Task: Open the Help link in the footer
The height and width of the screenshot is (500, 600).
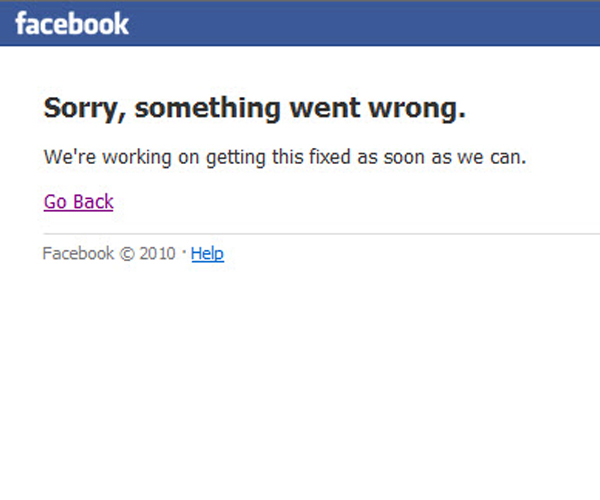Action: [x=207, y=254]
